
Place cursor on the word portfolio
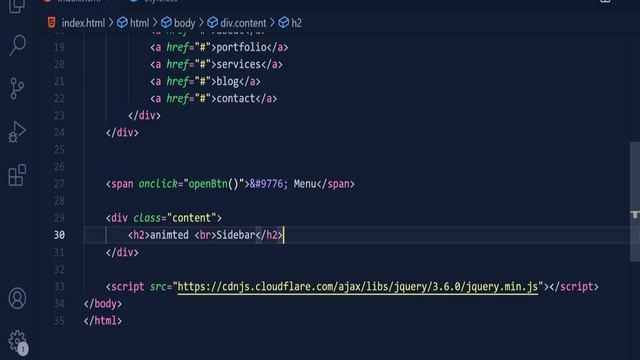click(x=241, y=47)
